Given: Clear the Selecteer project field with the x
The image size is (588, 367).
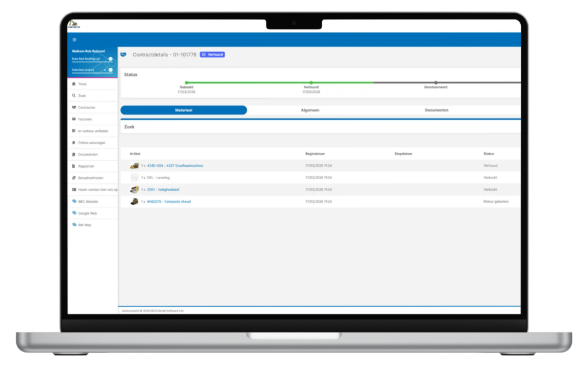Looking at the screenshot, I should click(105, 70).
